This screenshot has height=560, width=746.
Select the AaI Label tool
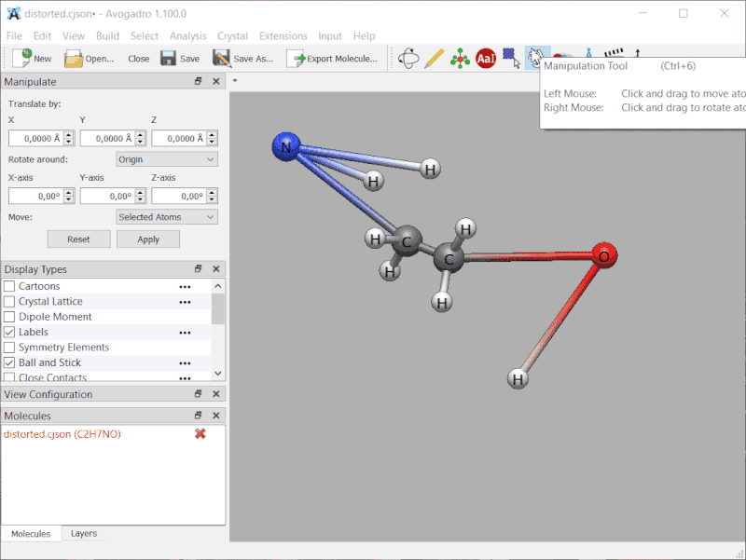click(x=486, y=59)
